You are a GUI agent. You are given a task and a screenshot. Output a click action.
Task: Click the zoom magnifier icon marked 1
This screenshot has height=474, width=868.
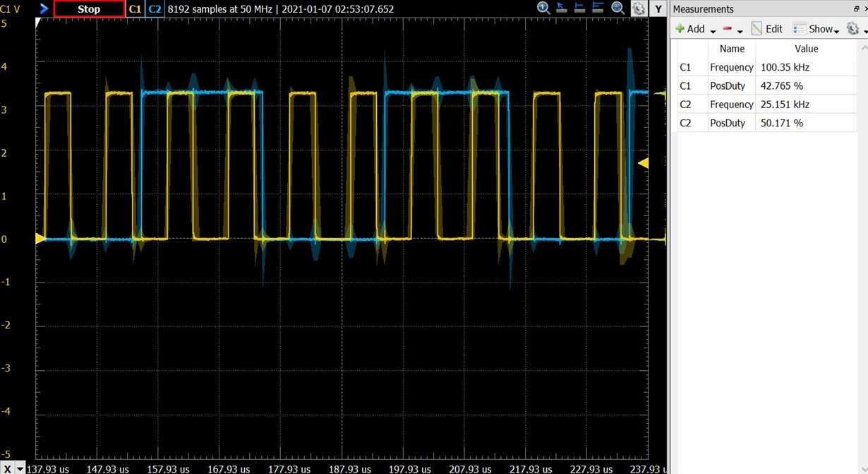(543, 8)
